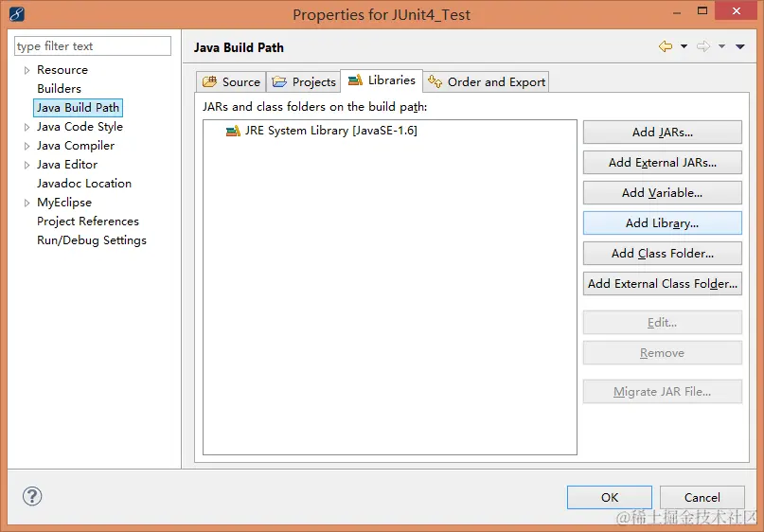Open forward history dropdown arrow
Screen dimensions: 764x532
point(721,46)
